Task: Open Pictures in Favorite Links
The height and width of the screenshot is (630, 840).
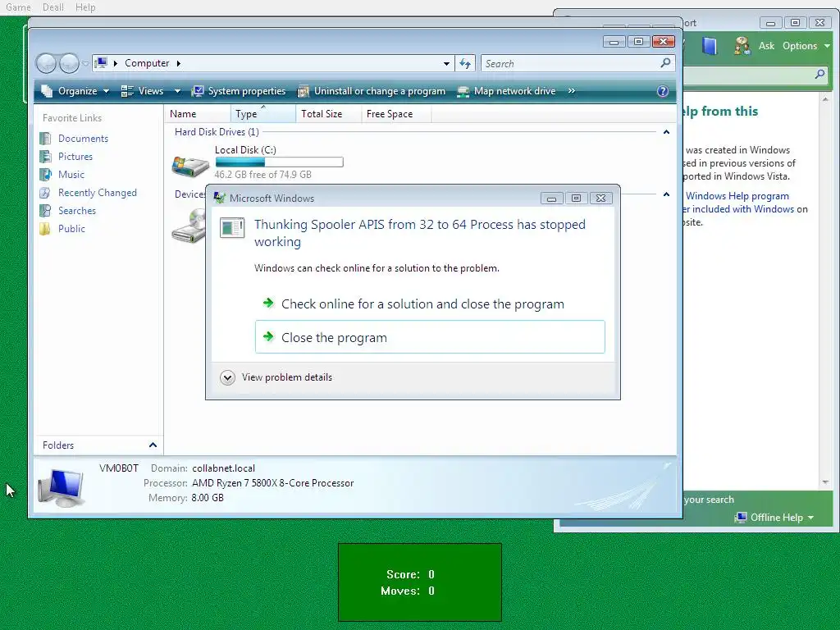Action: pyautogui.click(x=75, y=157)
